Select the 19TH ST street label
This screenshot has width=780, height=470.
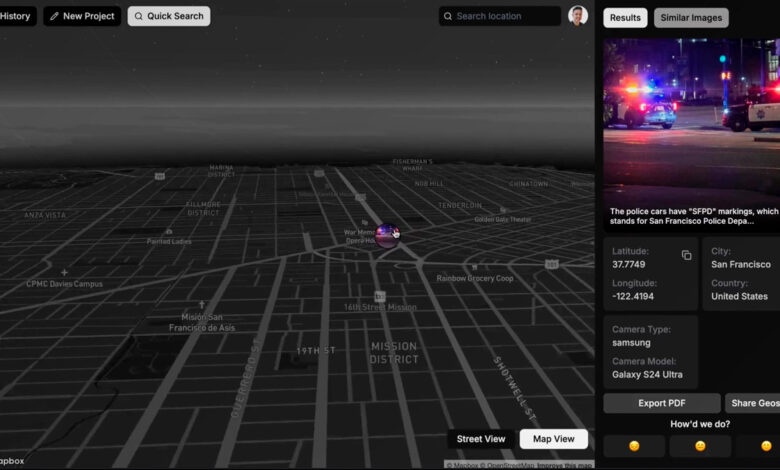(x=316, y=351)
